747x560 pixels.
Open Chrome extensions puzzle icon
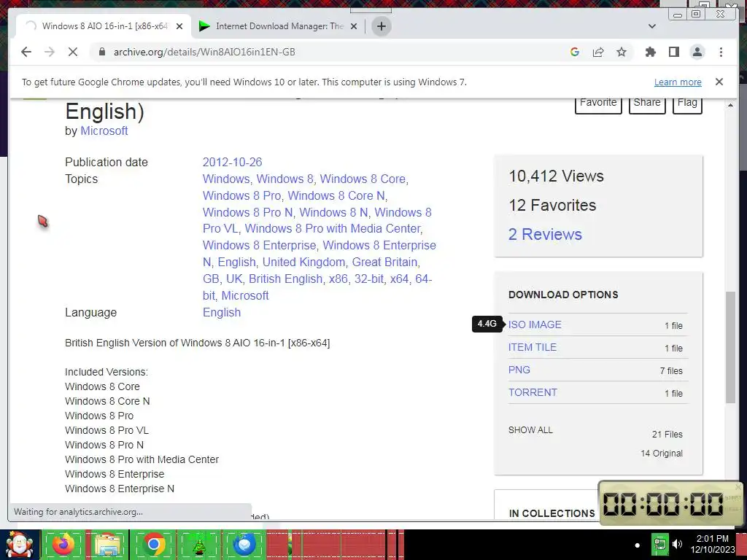tap(650, 52)
